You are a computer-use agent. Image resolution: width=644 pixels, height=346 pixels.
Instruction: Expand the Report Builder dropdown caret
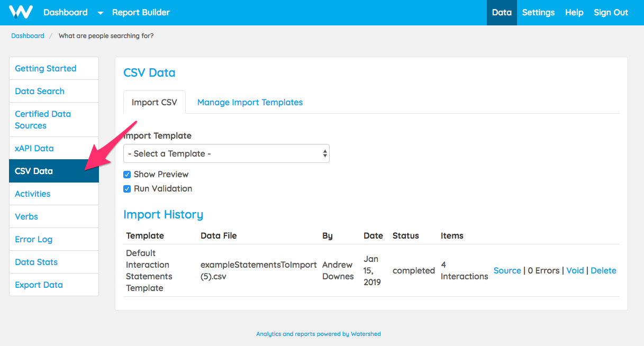tap(101, 13)
